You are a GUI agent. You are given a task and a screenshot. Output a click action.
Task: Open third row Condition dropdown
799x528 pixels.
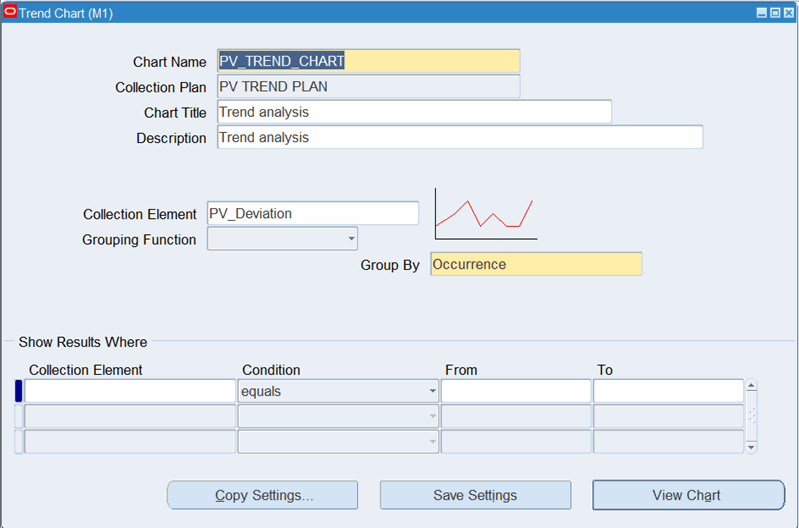[x=432, y=441]
